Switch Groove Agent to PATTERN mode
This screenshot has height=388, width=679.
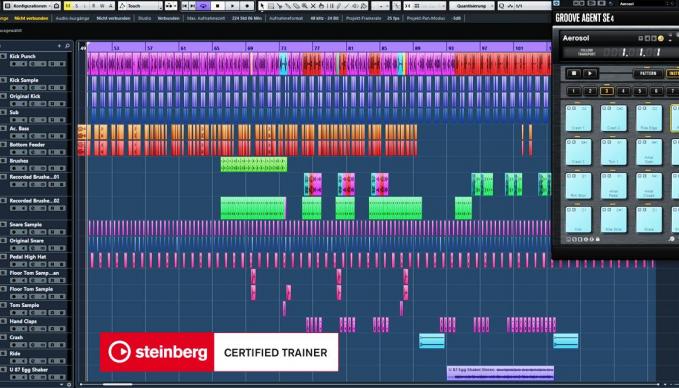pos(648,74)
